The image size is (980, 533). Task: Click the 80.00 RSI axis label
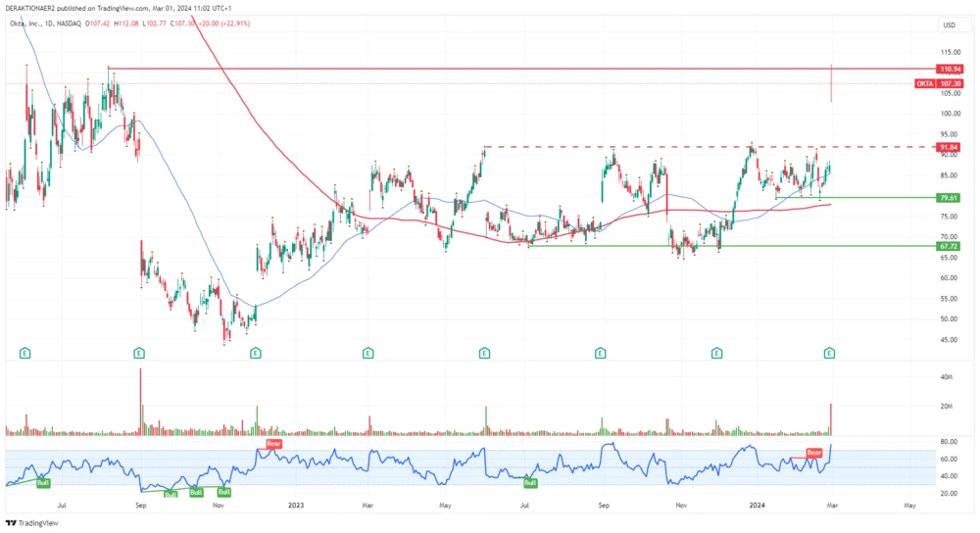(949, 442)
